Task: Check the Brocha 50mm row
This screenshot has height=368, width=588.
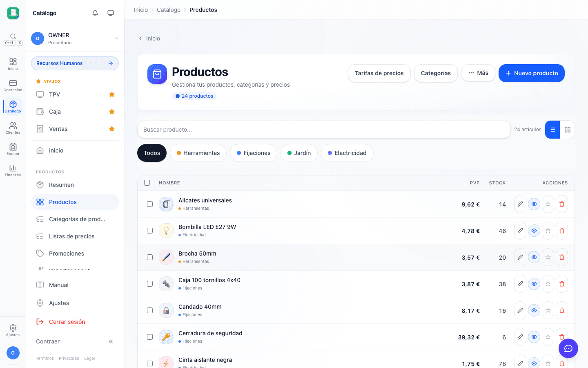Action: coord(150,257)
